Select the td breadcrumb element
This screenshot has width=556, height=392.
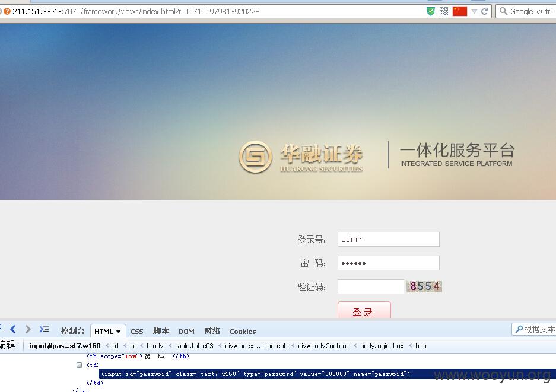coord(115,346)
